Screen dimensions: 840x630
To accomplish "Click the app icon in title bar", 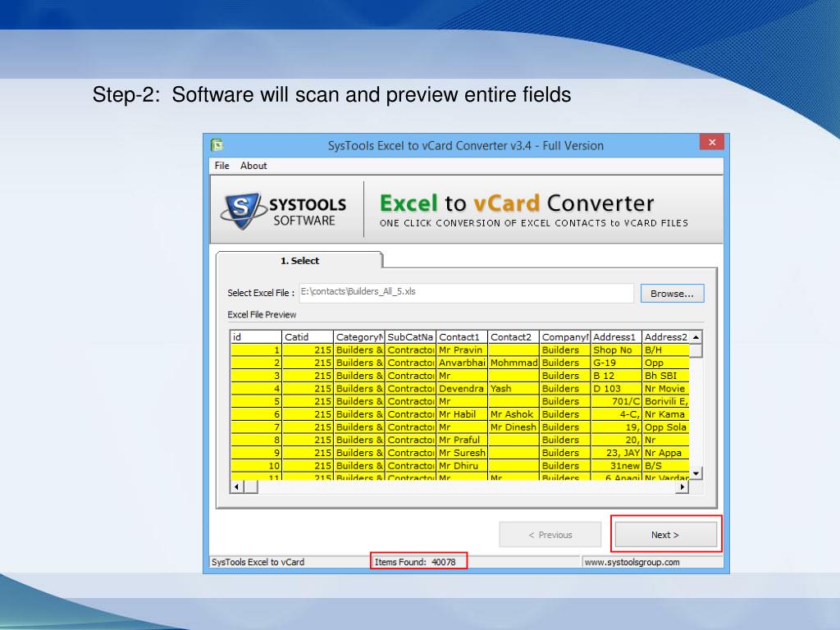I will [217, 145].
